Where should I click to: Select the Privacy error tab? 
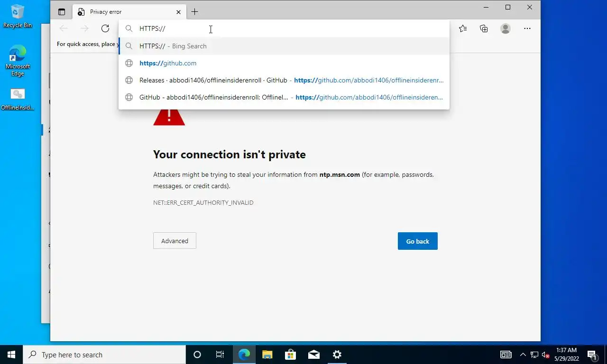[129, 12]
